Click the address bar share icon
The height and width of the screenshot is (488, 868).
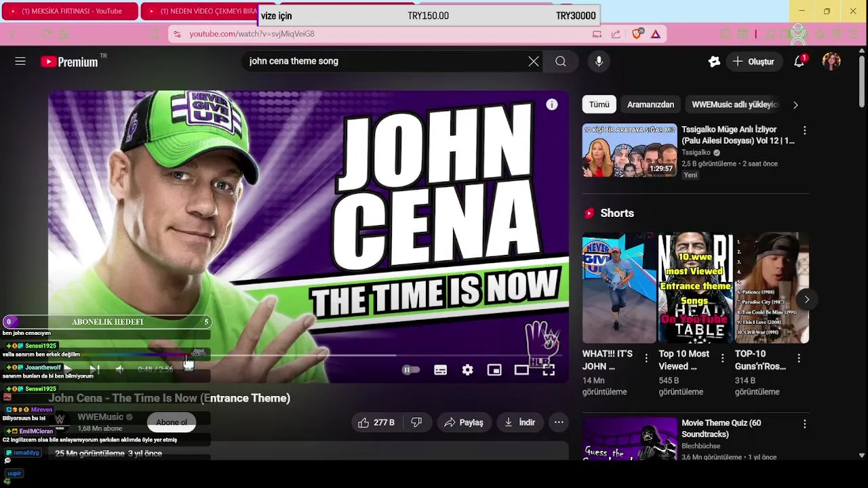(x=616, y=34)
